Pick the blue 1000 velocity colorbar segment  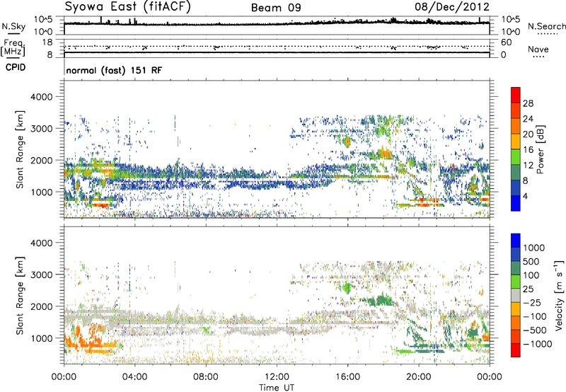coord(516,241)
